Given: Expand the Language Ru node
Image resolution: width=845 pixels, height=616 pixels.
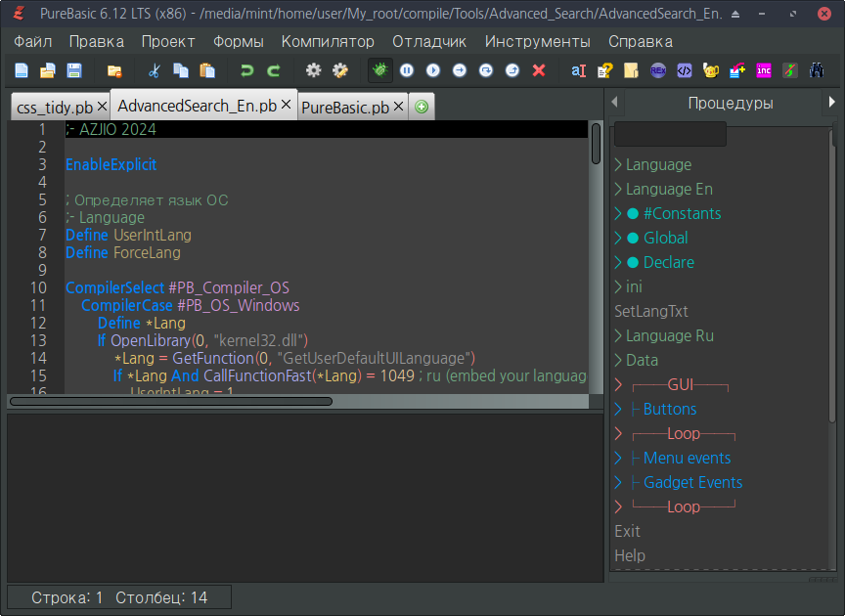Looking at the screenshot, I should (618, 335).
